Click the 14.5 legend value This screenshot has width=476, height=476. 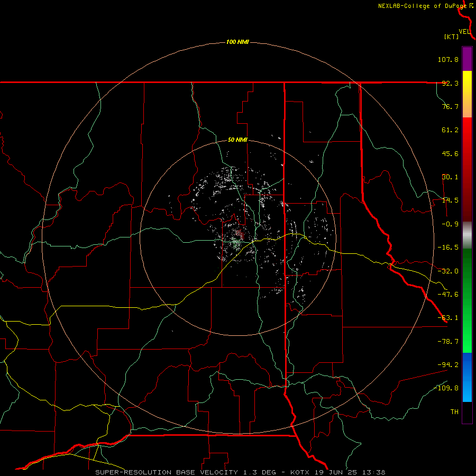pos(450,200)
